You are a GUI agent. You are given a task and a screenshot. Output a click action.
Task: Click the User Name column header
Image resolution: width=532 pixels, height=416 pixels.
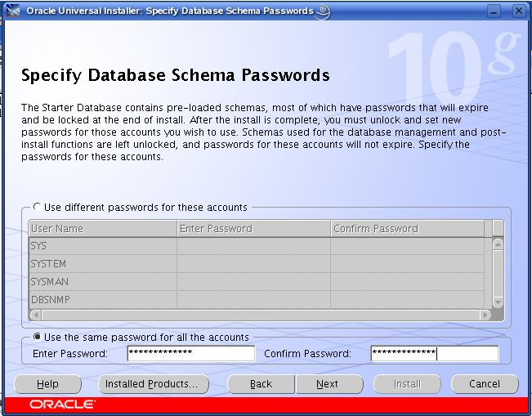click(x=102, y=229)
